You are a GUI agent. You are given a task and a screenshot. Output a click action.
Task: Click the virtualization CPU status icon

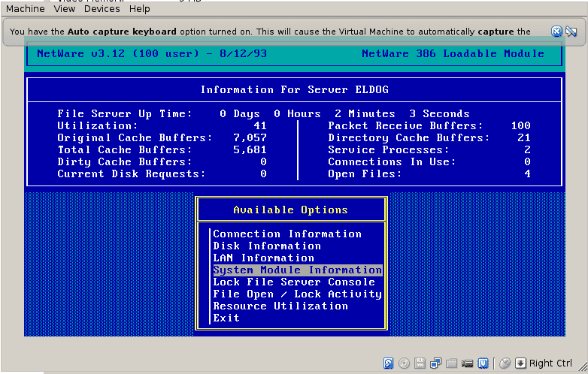pos(483,363)
